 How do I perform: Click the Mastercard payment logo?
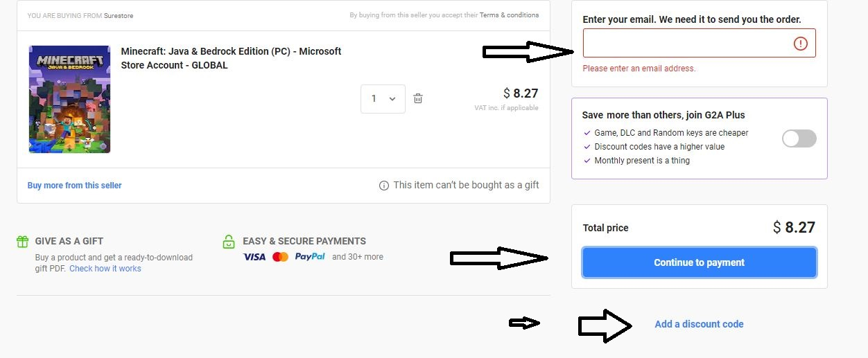pyautogui.click(x=280, y=257)
